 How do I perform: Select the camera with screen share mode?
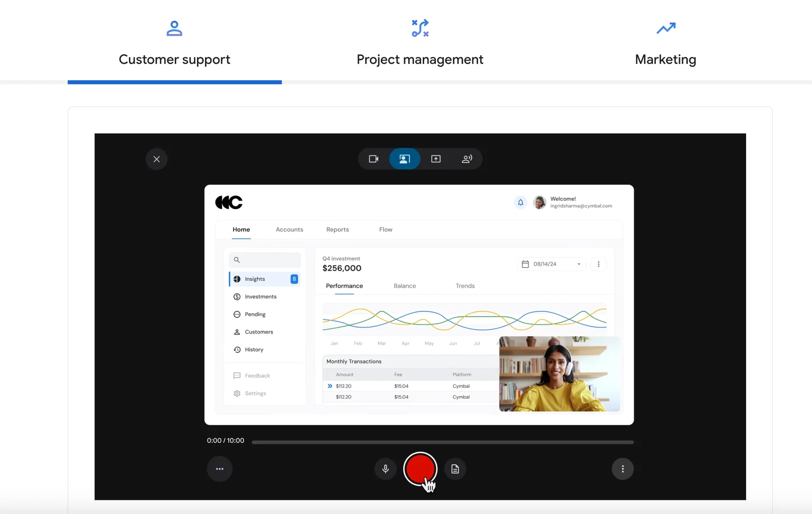pos(404,158)
